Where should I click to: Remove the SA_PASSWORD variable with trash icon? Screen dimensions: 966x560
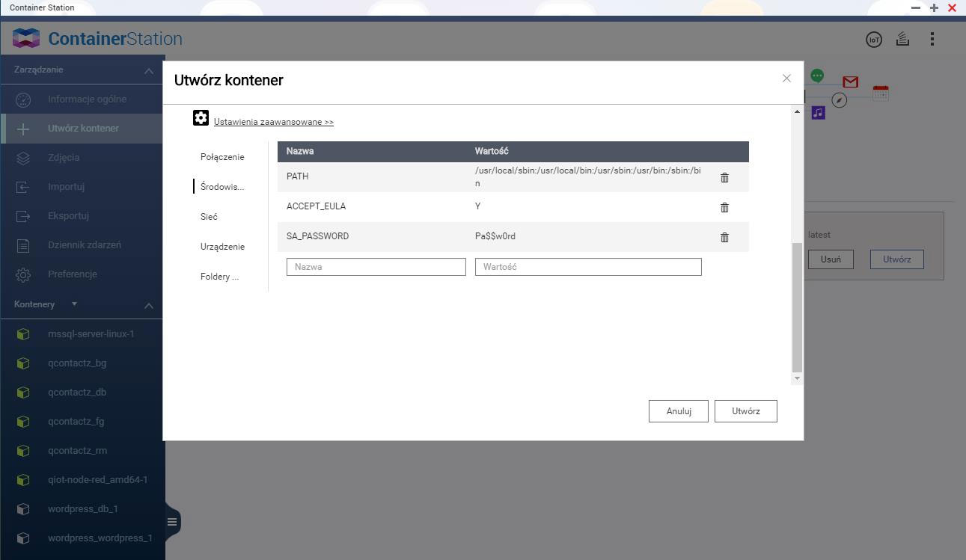tap(724, 238)
